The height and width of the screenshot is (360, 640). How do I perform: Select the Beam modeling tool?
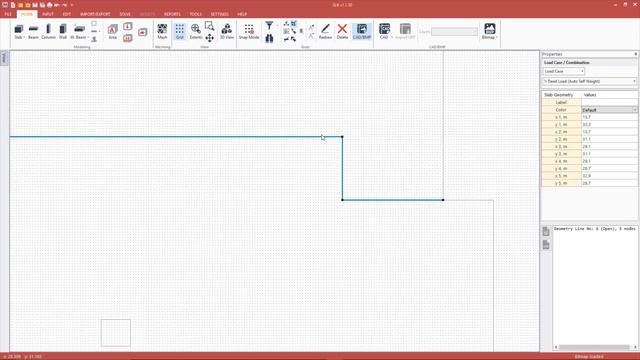(x=33, y=31)
